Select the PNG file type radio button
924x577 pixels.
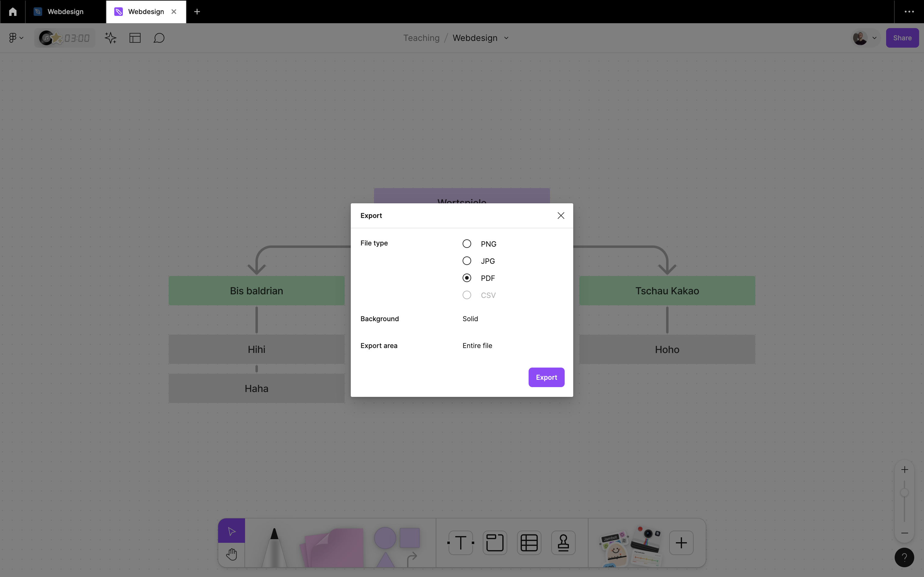(x=467, y=243)
